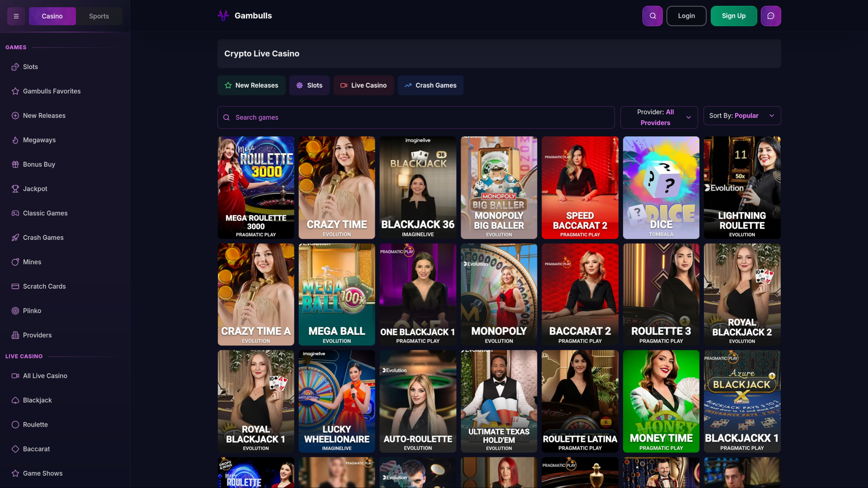
Task: Click the Login button
Action: [x=686, y=16]
